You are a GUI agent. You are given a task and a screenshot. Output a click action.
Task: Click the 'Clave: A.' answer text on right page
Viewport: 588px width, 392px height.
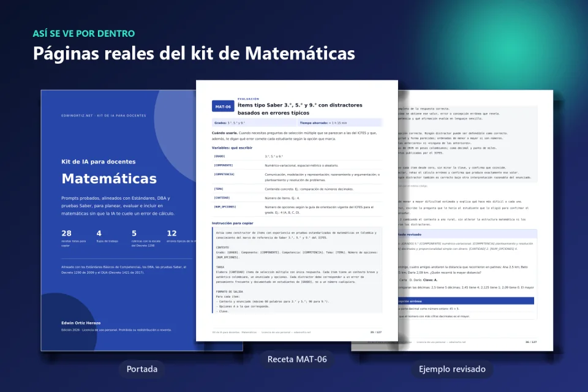tap(430, 280)
